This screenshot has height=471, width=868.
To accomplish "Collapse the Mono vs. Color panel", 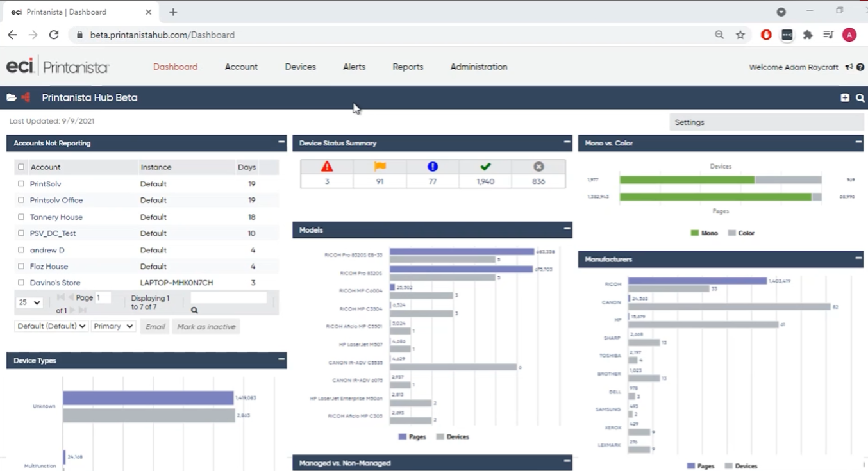I will [x=858, y=142].
